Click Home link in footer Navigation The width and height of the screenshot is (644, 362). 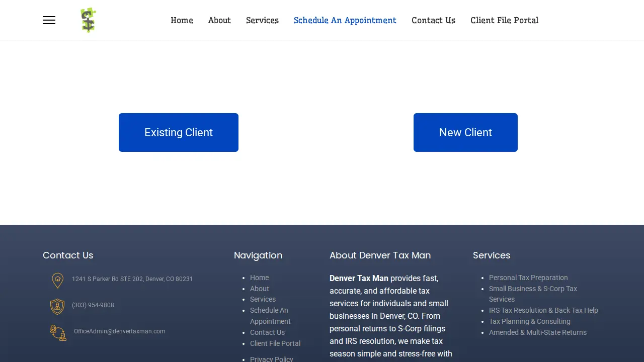(259, 278)
